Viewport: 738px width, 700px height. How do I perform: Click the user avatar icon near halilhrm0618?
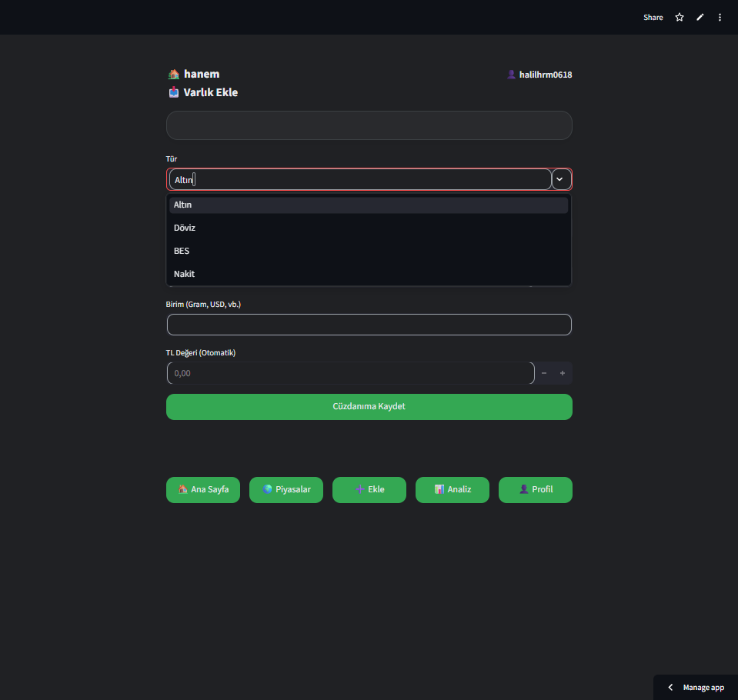tap(511, 75)
